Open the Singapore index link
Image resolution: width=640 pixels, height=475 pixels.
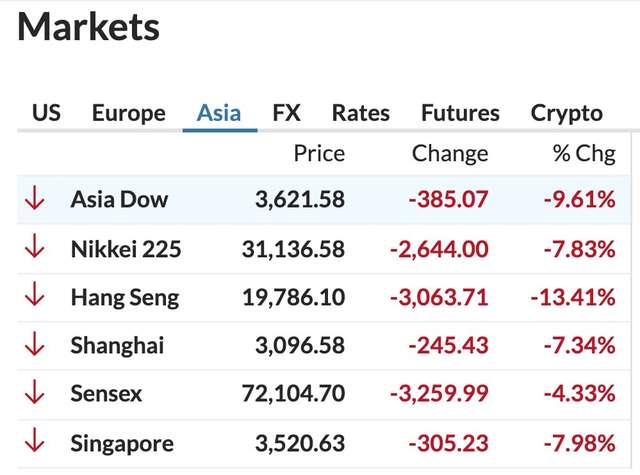122,443
